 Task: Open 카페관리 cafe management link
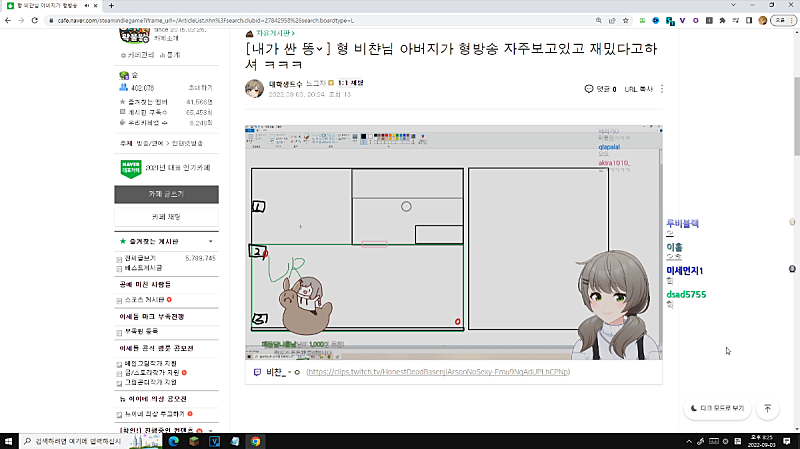coord(137,55)
